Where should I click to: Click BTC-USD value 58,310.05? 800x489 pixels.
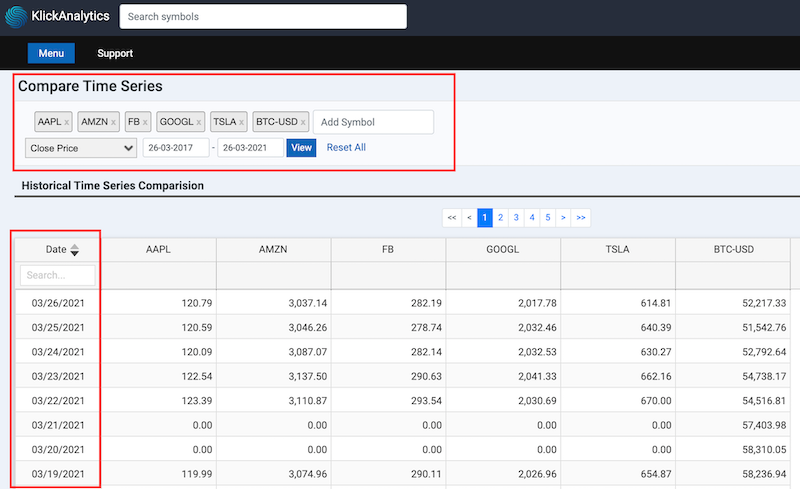(764, 450)
